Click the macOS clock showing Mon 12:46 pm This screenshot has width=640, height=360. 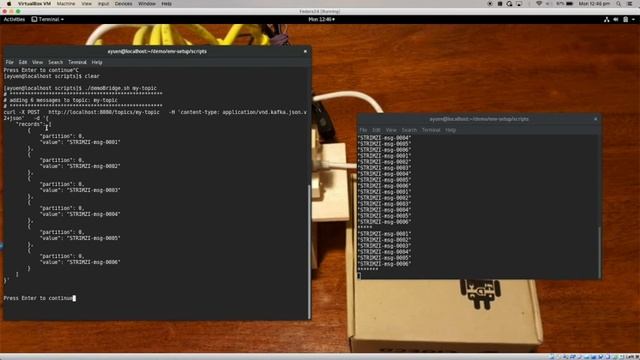pos(594,4)
